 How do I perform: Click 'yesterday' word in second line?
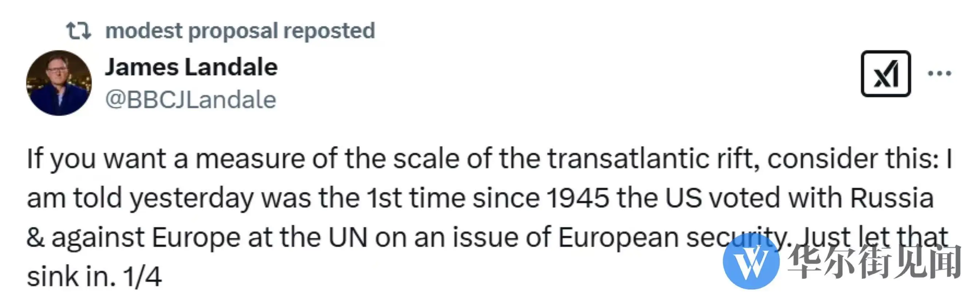191,199
